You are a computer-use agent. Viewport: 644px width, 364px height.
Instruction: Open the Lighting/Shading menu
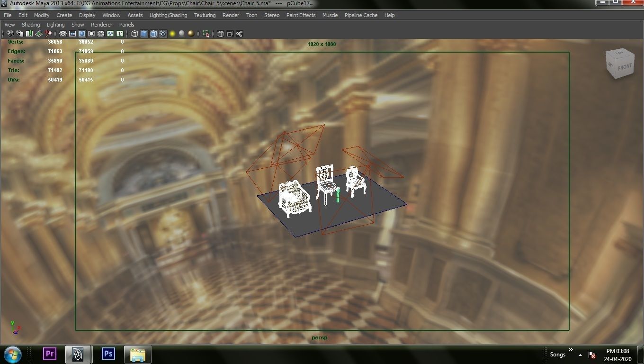(x=168, y=15)
